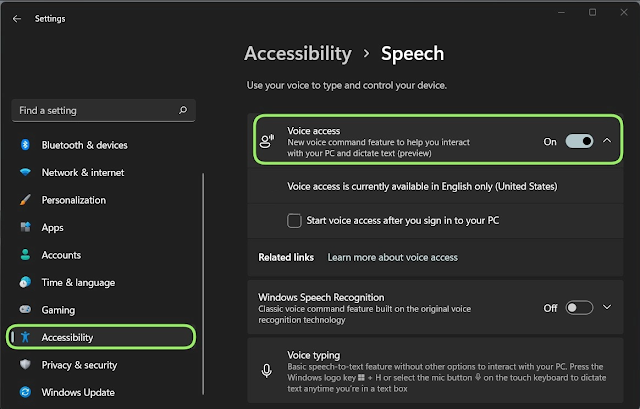Screen dimensions: 640x409
Task: Click the Gaming controller icon
Action: (x=26, y=310)
